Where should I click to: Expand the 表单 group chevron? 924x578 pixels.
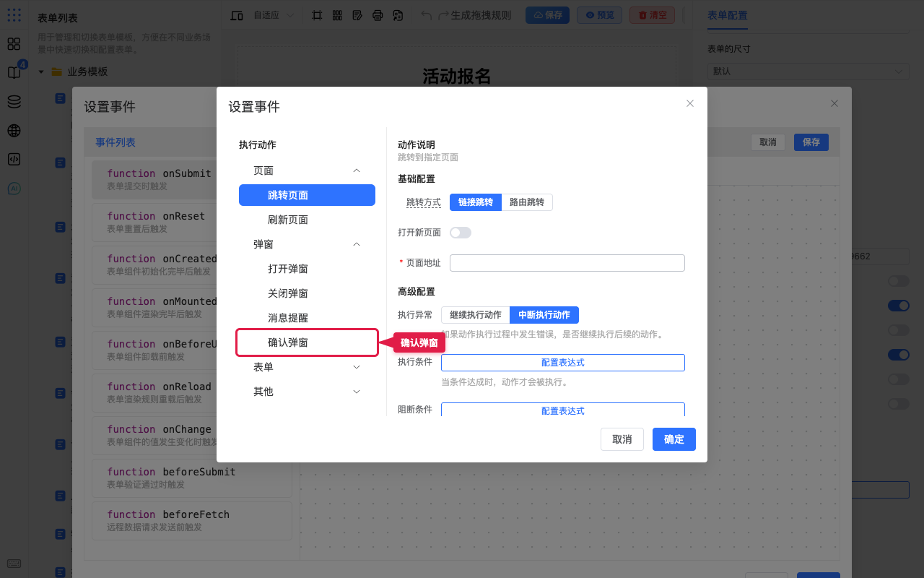point(357,367)
